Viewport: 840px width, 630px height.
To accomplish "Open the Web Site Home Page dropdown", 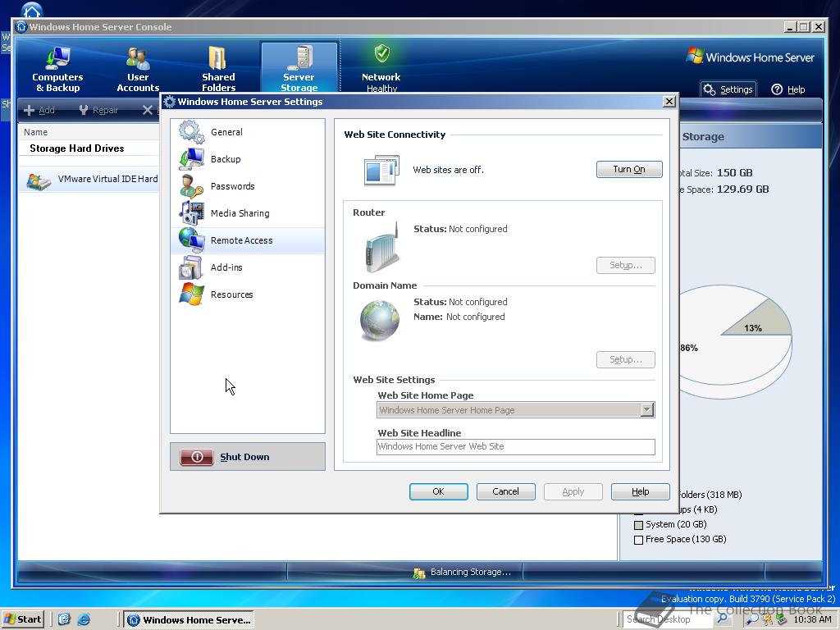I will (x=647, y=410).
